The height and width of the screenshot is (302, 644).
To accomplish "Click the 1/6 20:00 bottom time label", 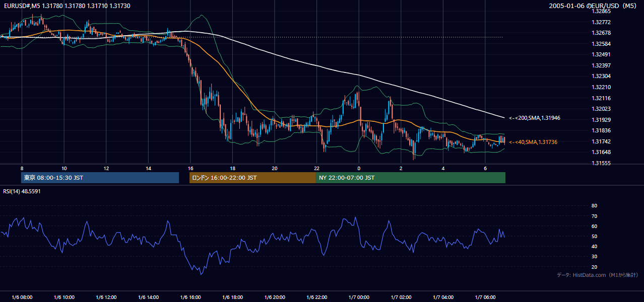I will 275,297.
